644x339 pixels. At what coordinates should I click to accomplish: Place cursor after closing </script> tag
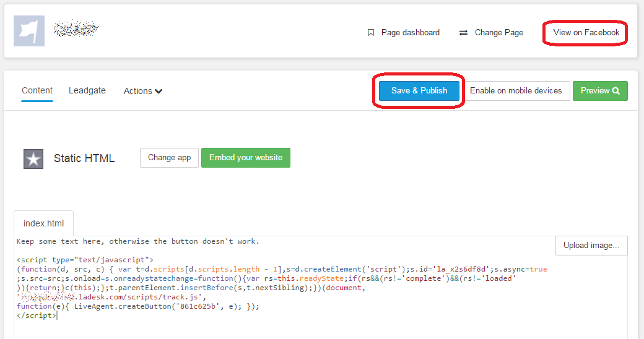tap(57, 315)
